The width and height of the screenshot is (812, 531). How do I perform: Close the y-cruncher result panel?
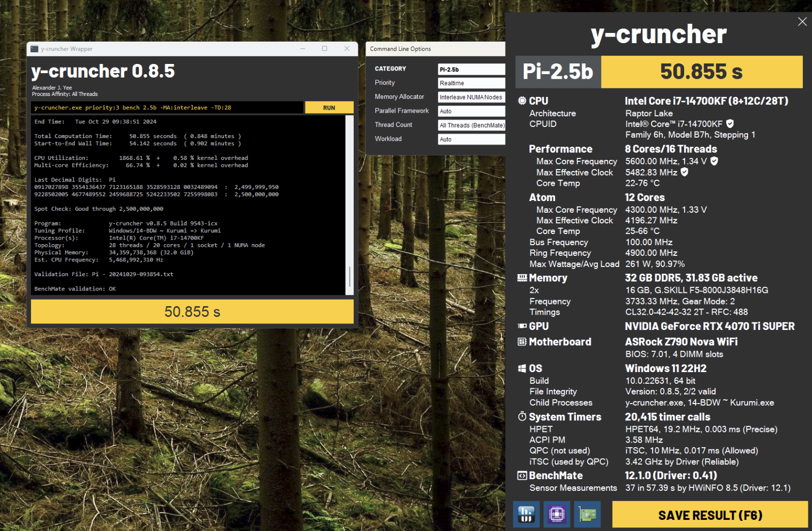coord(802,21)
